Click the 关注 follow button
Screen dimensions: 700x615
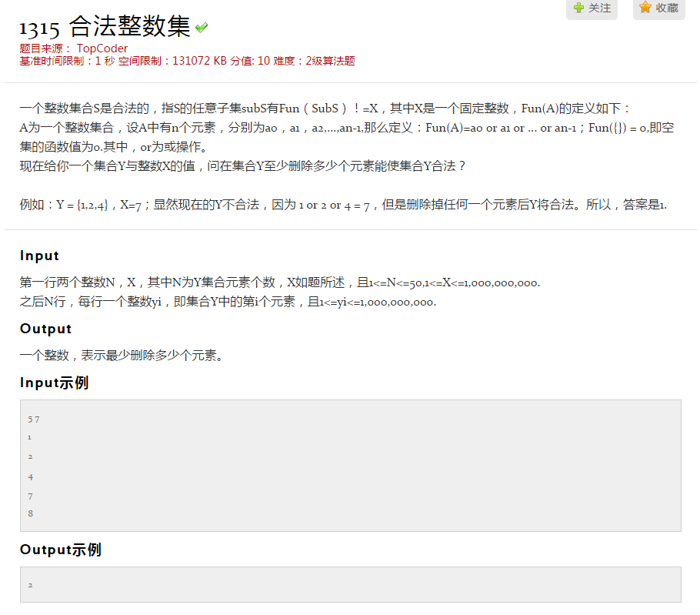592,8
